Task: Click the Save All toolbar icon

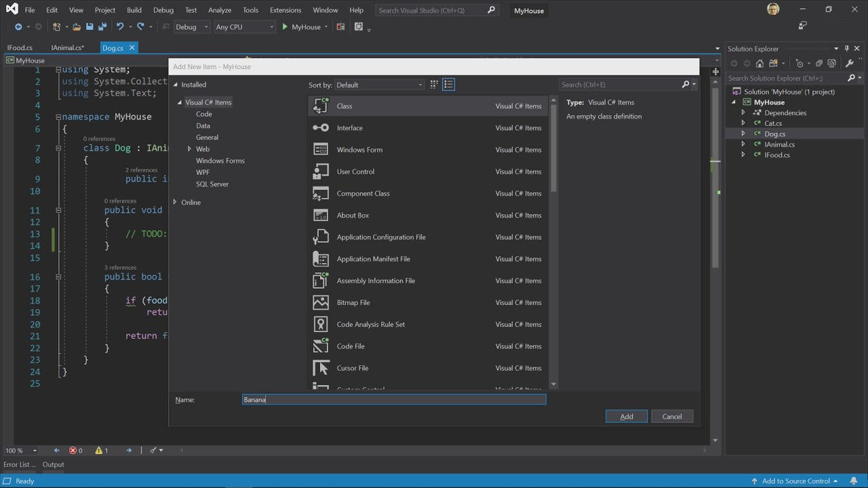Action: (102, 27)
